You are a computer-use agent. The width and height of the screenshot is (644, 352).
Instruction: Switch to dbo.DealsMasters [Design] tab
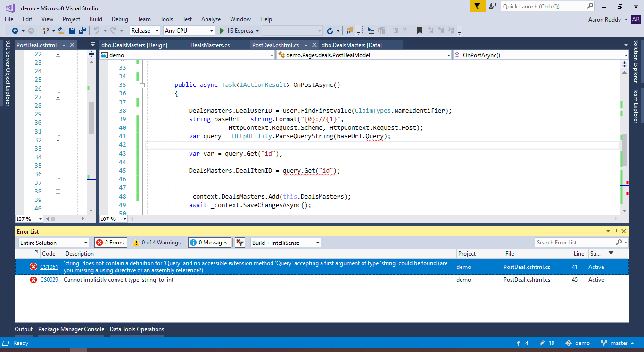pyautogui.click(x=134, y=45)
